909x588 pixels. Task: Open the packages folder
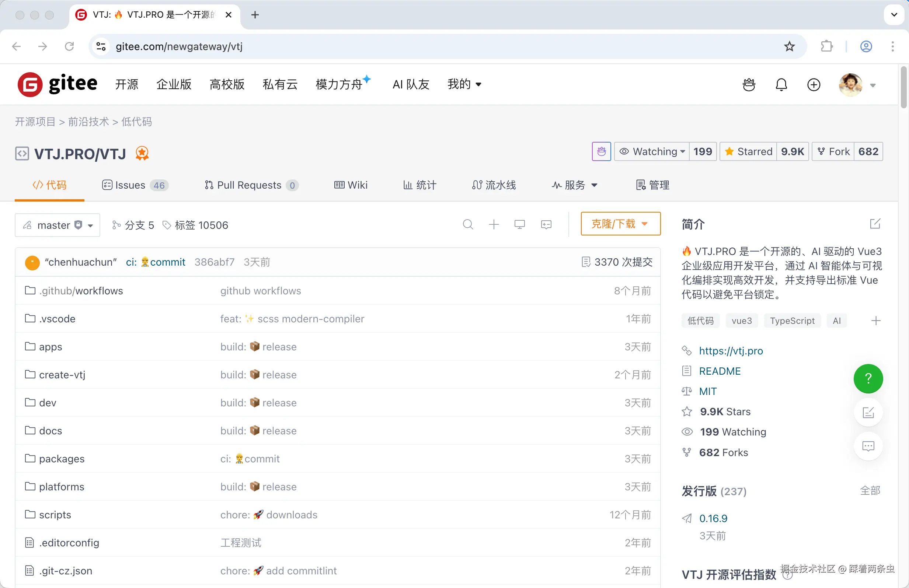pyautogui.click(x=62, y=459)
